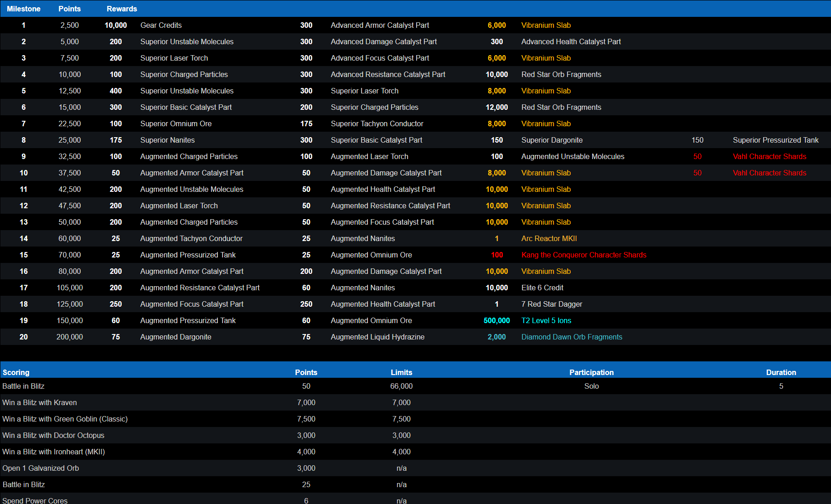Click the Limits column header
This screenshot has height=504, width=831.
point(401,372)
